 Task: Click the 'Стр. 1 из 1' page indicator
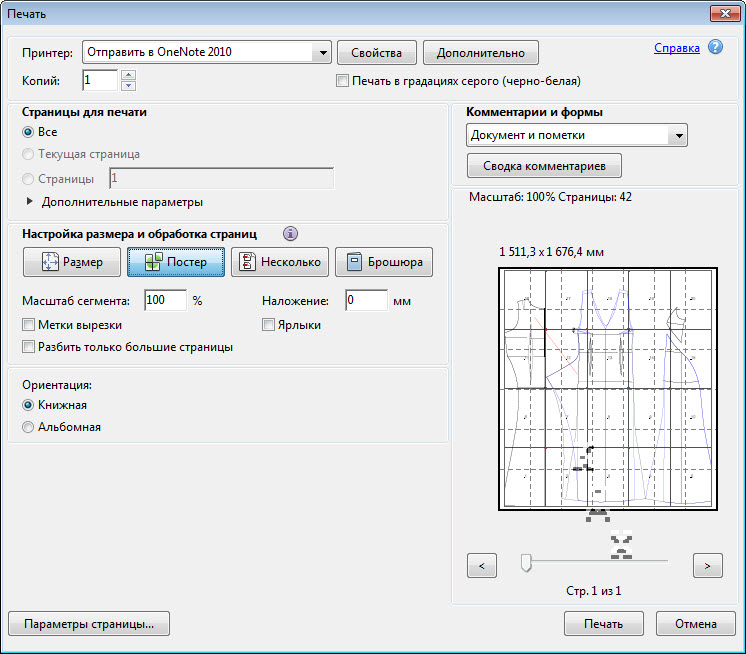[594, 591]
